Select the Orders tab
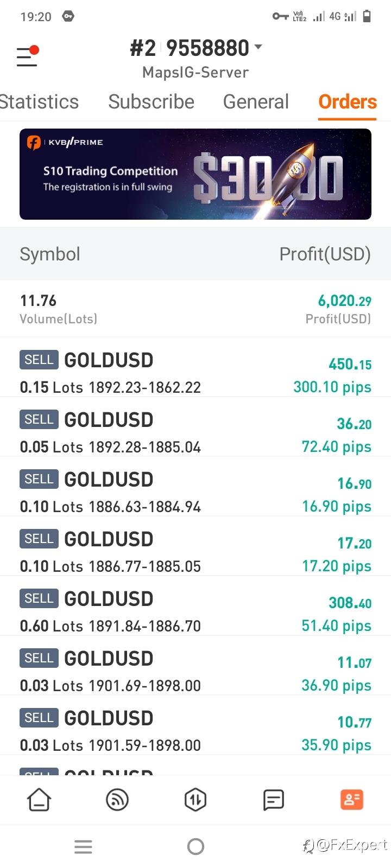The image size is (391, 868). click(x=348, y=102)
